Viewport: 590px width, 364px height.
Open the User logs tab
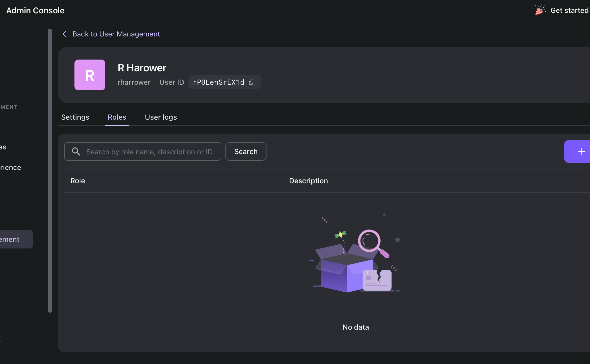pyautogui.click(x=161, y=117)
